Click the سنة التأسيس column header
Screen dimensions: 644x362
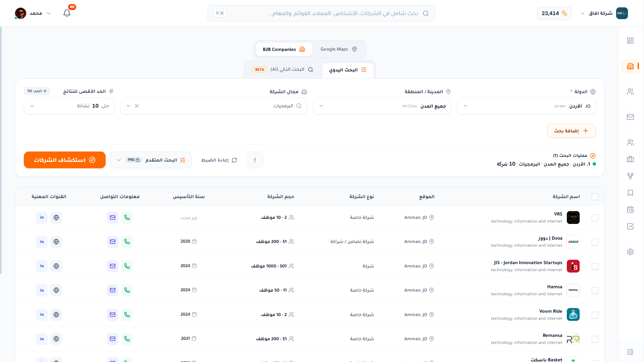(189, 196)
